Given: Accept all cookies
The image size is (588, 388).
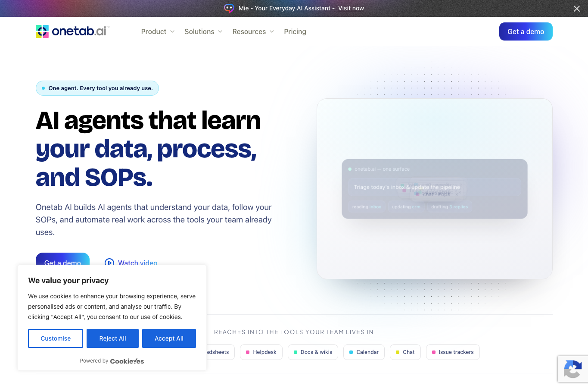Looking at the screenshot, I should [x=169, y=338].
